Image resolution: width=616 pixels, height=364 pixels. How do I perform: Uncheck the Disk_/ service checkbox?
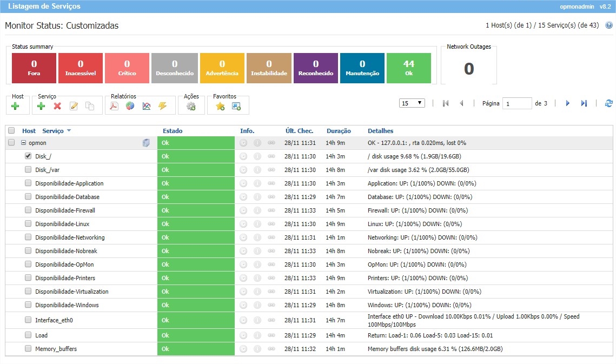click(x=28, y=156)
